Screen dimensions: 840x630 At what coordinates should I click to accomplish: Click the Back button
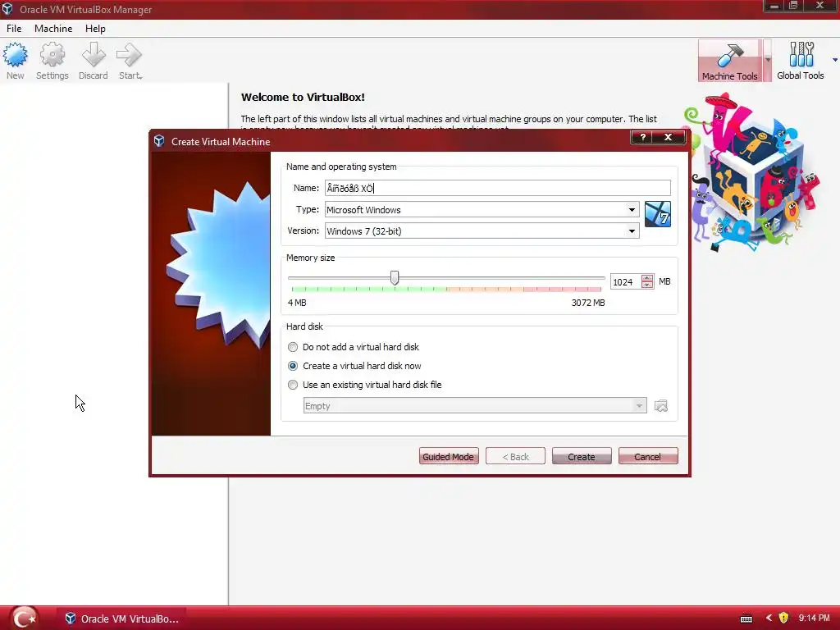point(515,456)
